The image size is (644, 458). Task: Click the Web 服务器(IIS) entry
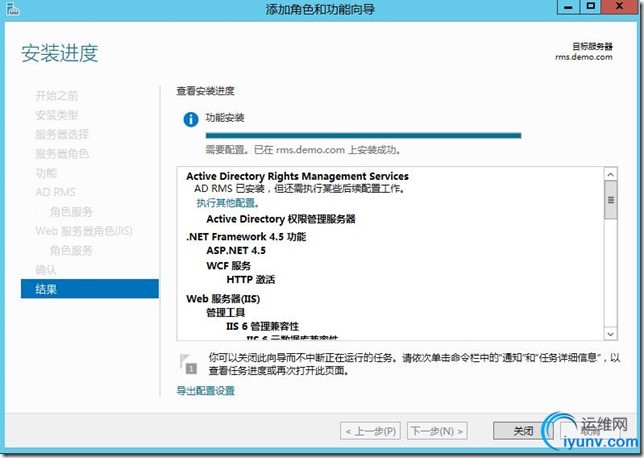click(x=223, y=299)
